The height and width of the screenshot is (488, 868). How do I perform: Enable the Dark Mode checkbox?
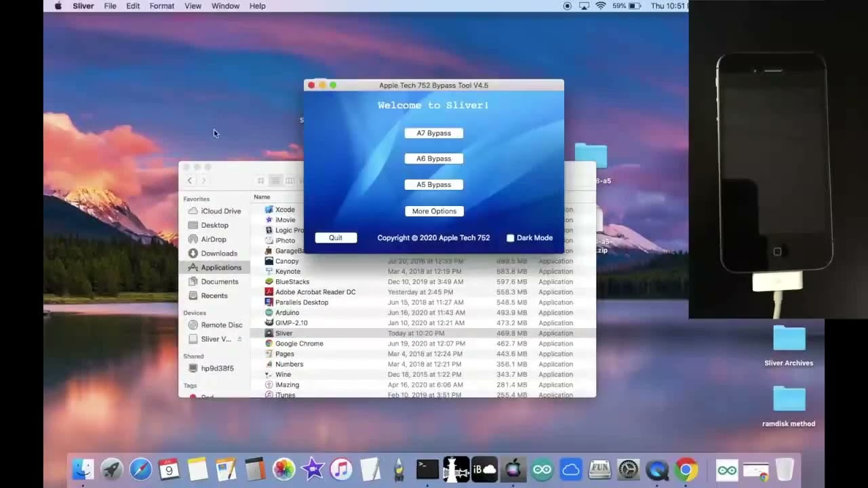pyautogui.click(x=511, y=238)
